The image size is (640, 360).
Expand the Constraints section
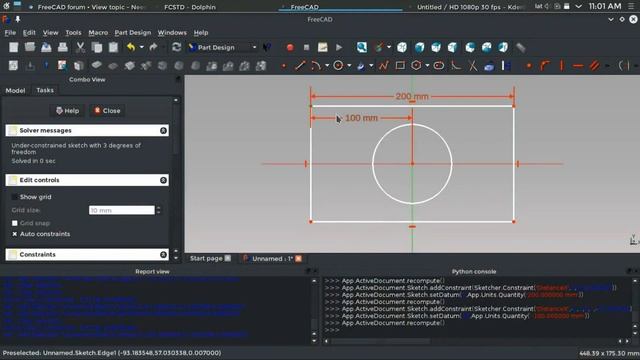[x=163, y=254]
